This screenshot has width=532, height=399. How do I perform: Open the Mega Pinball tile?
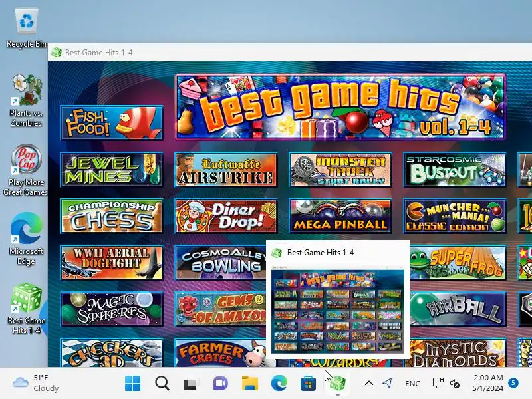tap(340, 215)
